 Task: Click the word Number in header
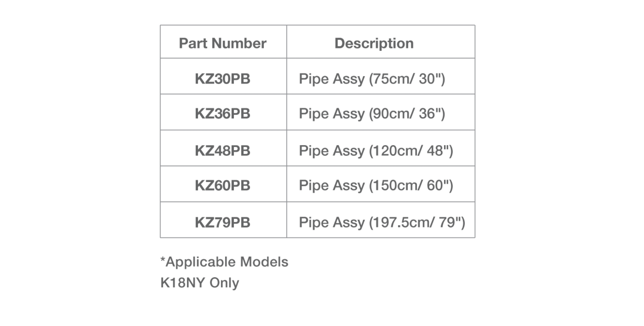[239, 43]
